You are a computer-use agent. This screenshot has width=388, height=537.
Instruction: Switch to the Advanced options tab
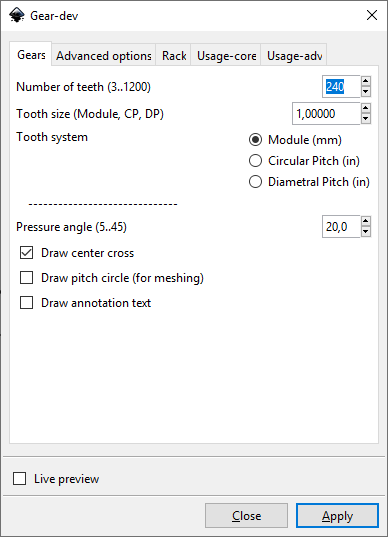click(104, 55)
